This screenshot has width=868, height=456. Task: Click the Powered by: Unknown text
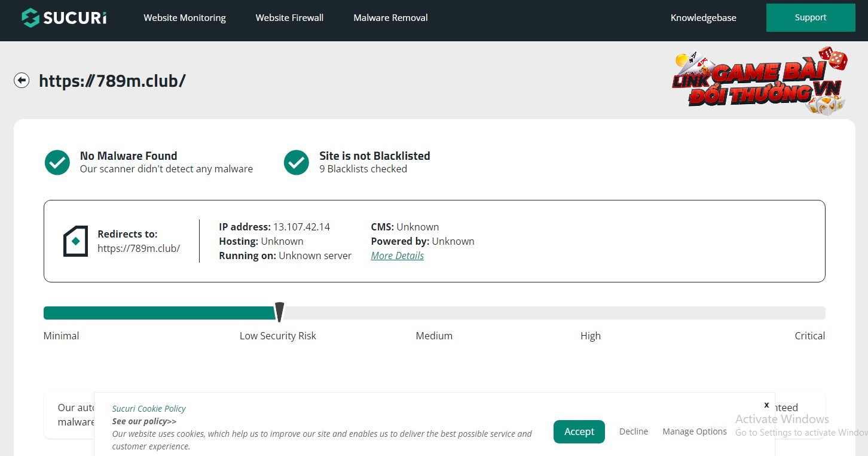click(423, 241)
